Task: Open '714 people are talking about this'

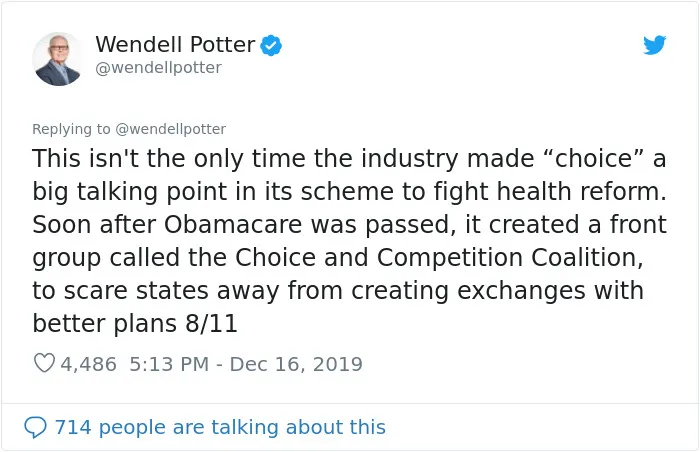Action: point(220,427)
